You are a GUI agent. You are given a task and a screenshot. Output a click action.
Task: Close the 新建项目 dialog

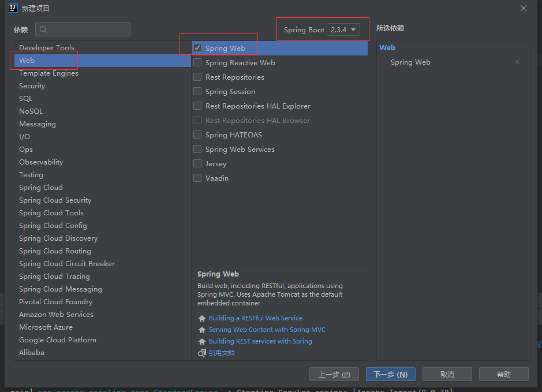[524, 8]
